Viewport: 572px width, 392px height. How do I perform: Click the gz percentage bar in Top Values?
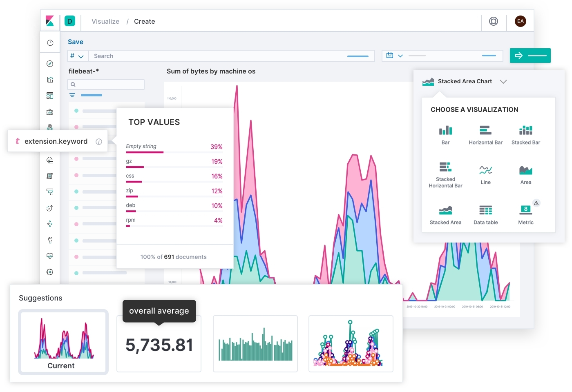[135, 167]
